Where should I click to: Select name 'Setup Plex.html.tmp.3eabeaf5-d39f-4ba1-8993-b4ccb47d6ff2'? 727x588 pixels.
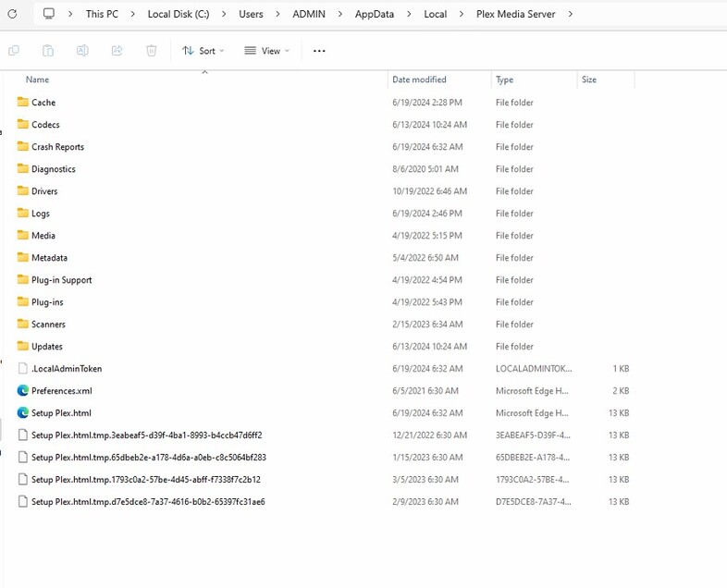146,435
